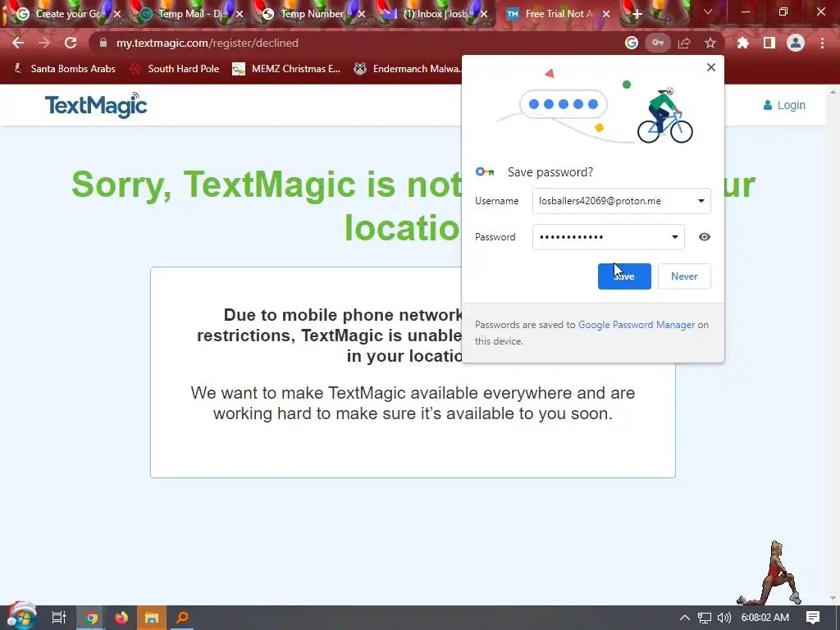
Task: Open Chrome from the taskbar
Action: 92,618
